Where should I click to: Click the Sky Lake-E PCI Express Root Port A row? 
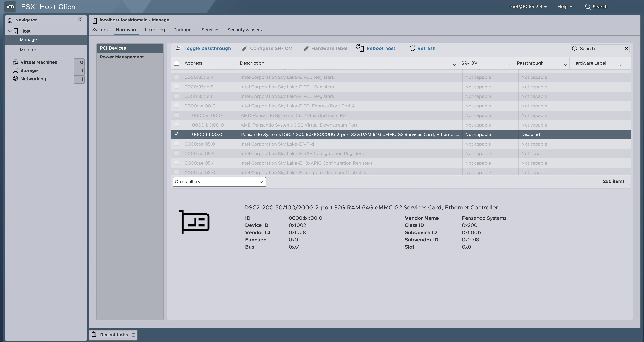click(x=401, y=106)
